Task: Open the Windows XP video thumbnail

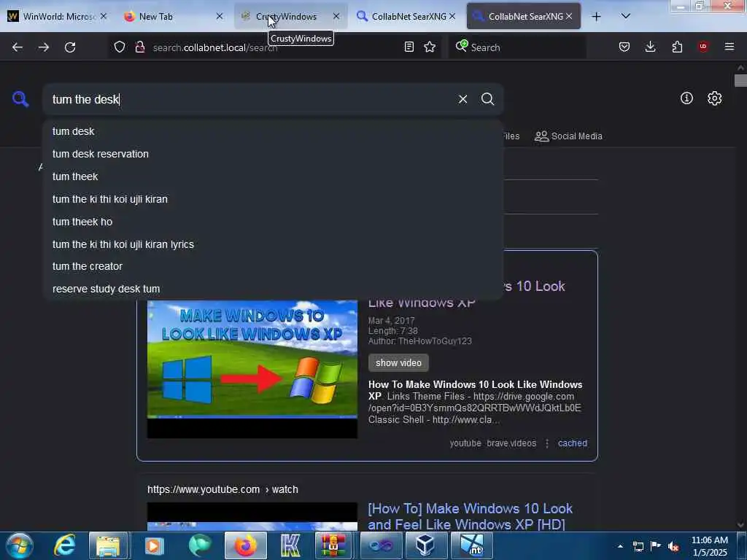Action: pyautogui.click(x=252, y=369)
